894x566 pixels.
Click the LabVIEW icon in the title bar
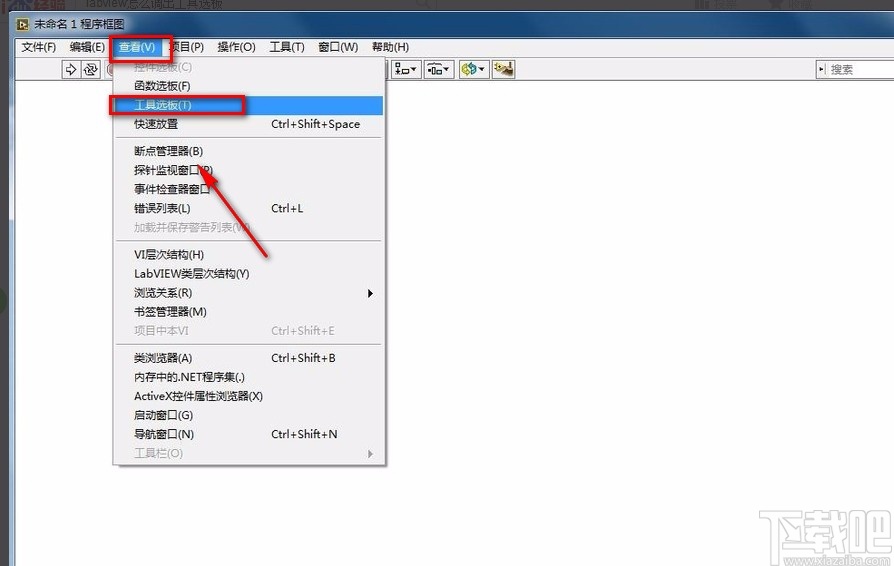(x=23, y=25)
